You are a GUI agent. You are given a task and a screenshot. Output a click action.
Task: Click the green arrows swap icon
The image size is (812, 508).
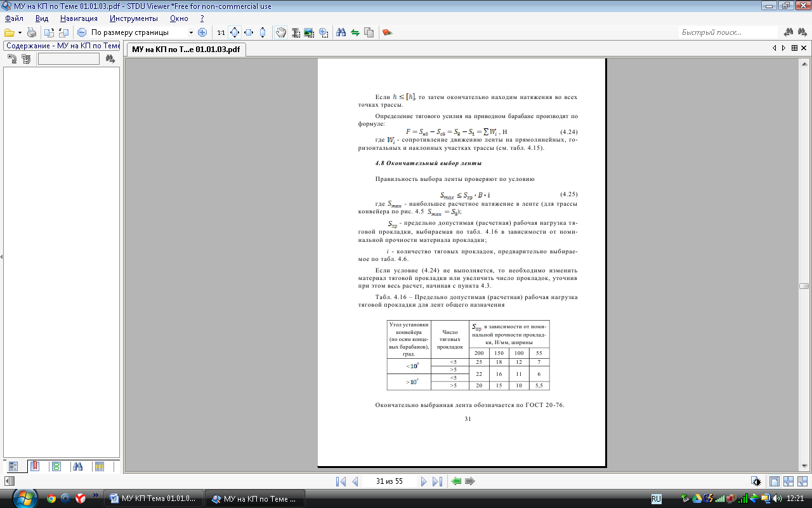(x=355, y=32)
